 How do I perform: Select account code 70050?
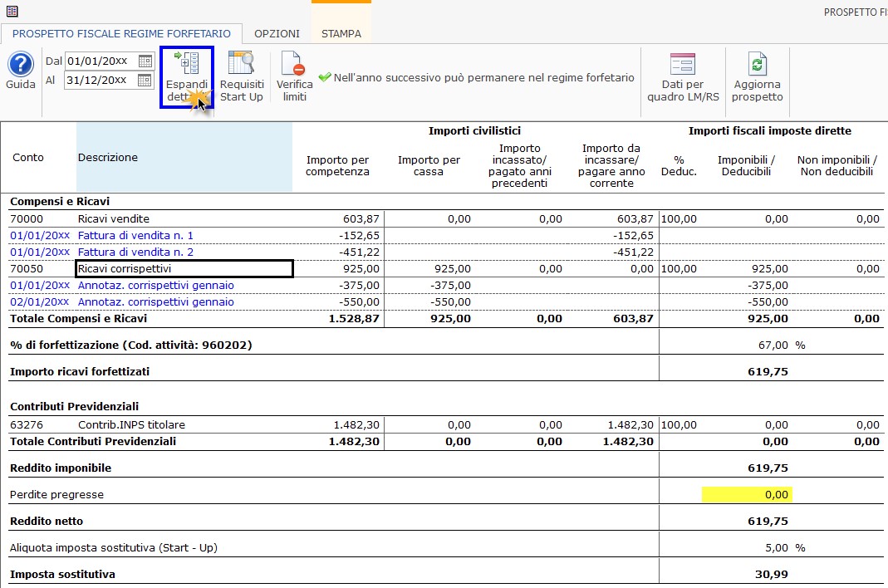pyautogui.click(x=27, y=268)
